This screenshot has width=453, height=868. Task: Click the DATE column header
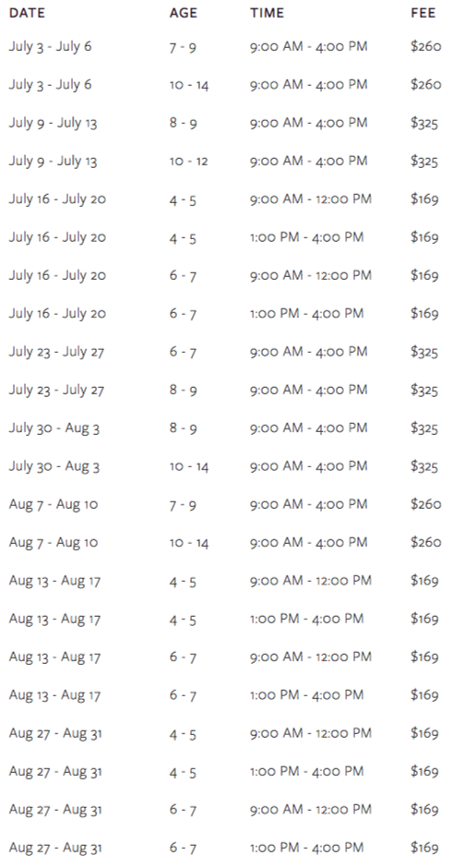[x=27, y=13]
